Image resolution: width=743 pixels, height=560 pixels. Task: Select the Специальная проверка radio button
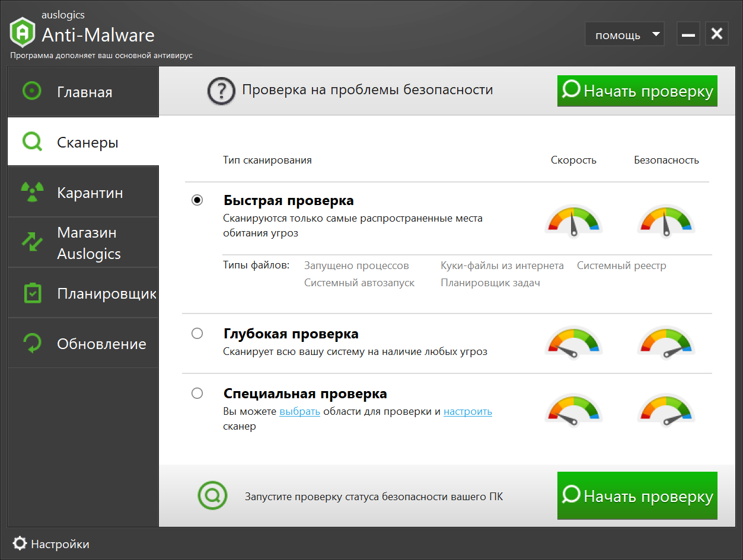[197, 393]
